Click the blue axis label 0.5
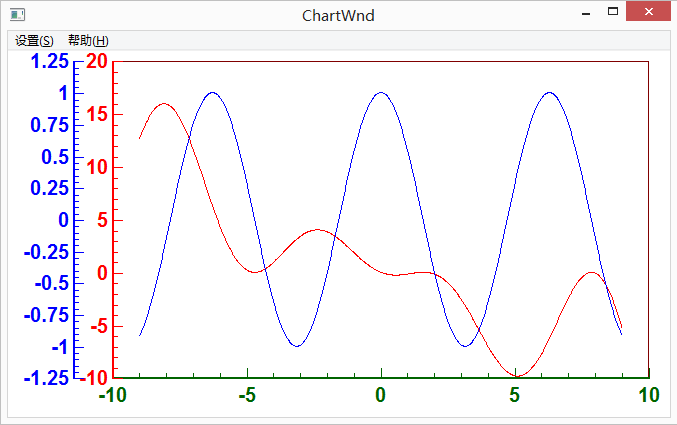677x425 pixels. coord(55,157)
